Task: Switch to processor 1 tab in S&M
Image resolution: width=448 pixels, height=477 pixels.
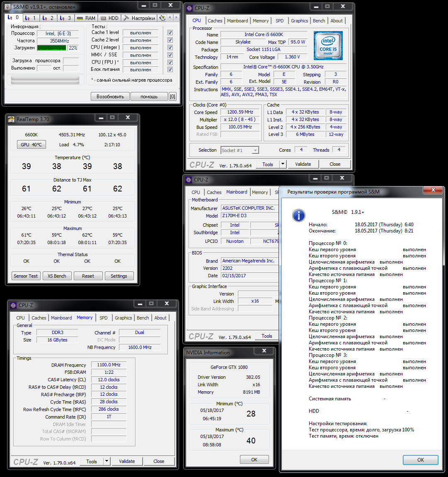Action: pos(31,18)
